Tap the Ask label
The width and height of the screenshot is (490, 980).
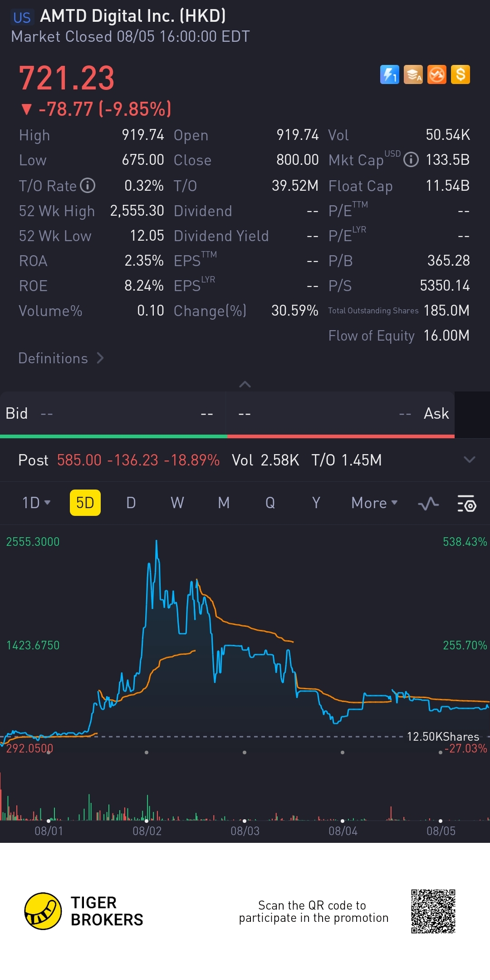point(436,413)
